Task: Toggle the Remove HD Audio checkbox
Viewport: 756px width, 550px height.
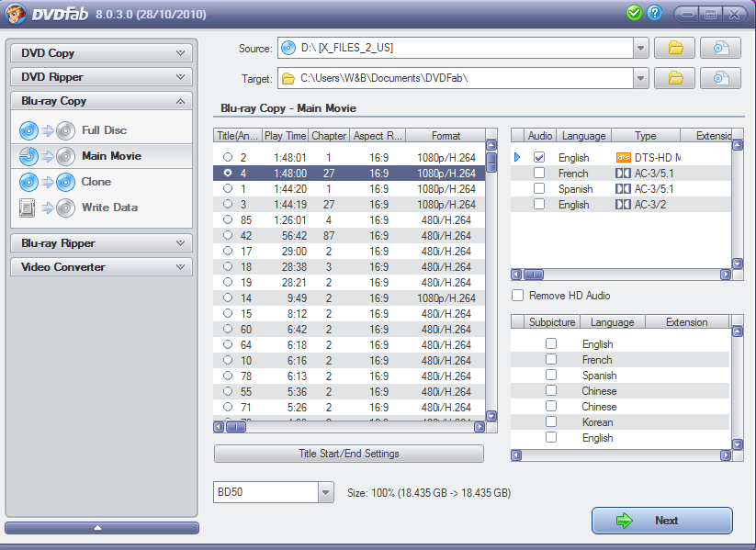Action: pyautogui.click(x=518, y=296)
